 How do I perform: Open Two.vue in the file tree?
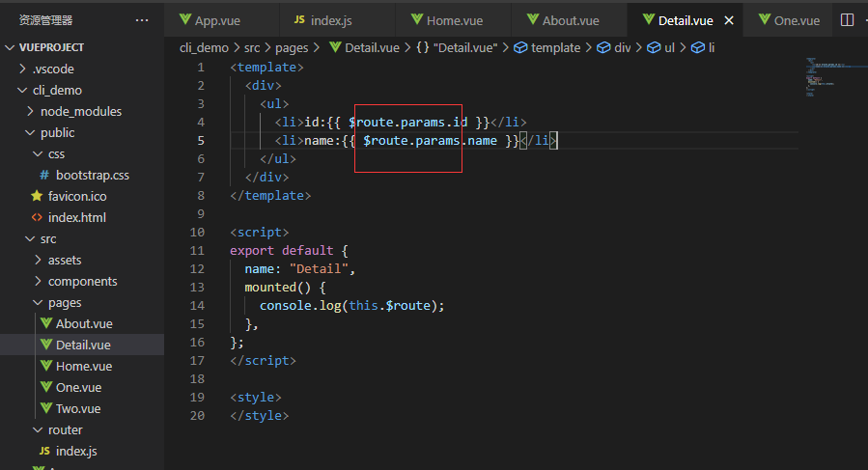coord(82,408)
